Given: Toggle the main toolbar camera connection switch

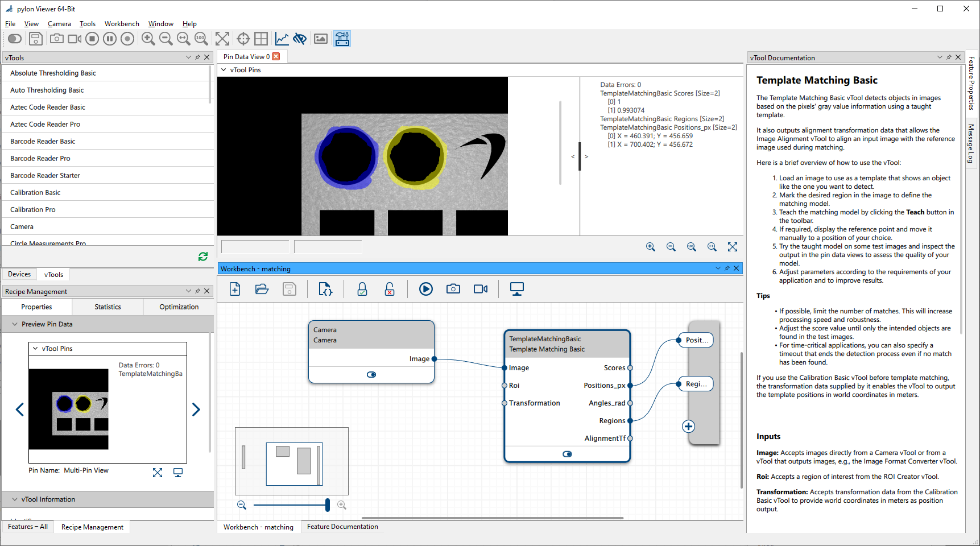Looking at the screenshot, I should click(15, 39).
